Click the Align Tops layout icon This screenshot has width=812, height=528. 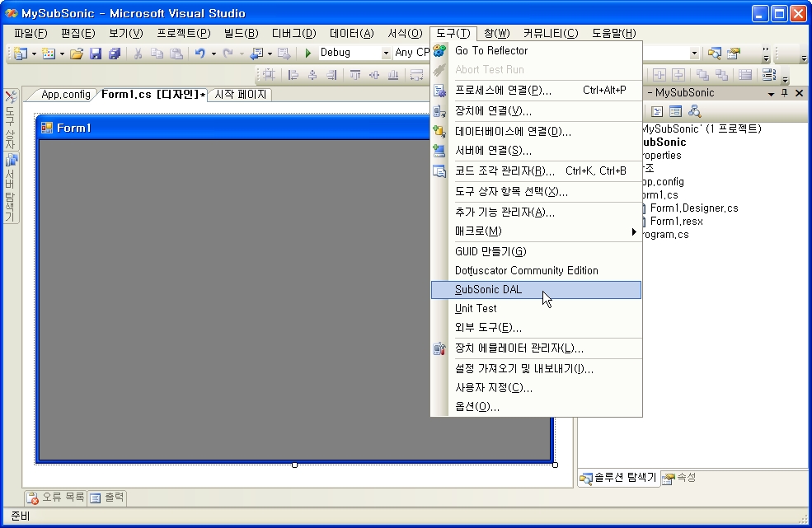(355, 75)
